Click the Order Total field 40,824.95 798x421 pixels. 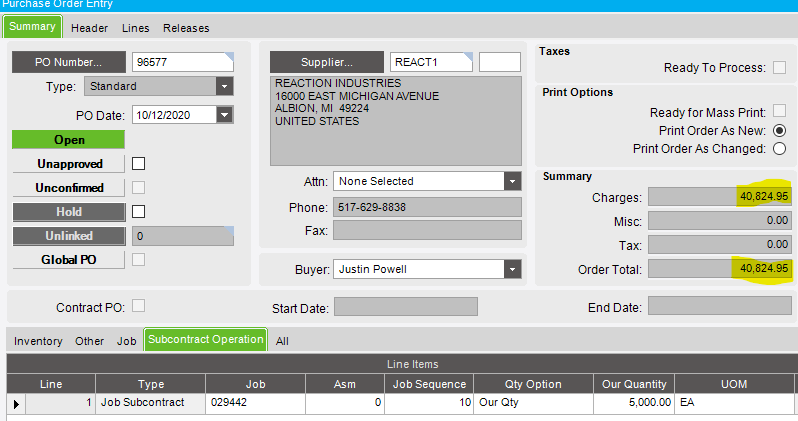720,268
